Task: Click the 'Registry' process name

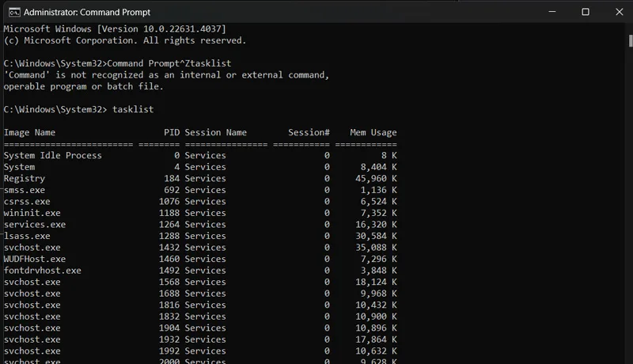Action: (x=25, y=178)
